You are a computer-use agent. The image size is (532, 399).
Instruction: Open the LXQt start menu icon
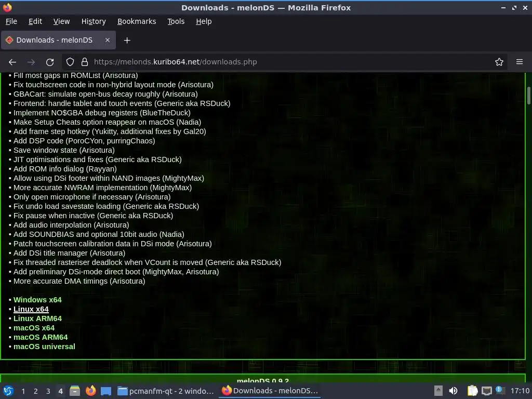(8, 391)
